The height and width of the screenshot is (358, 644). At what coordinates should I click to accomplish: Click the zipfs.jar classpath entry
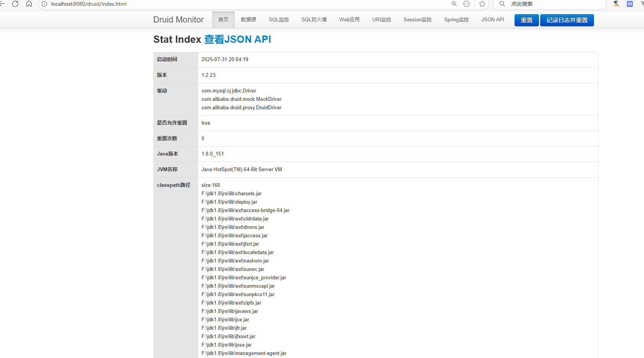tap(231, 303)
